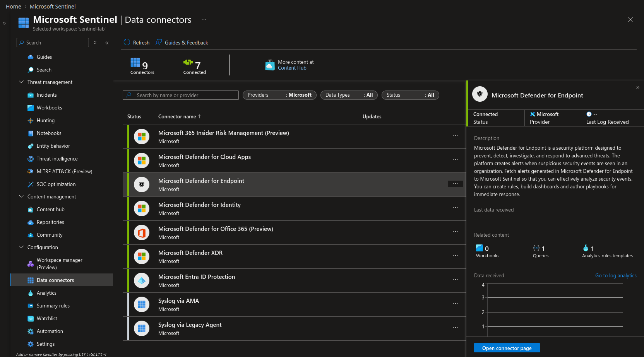Open Guides & Feedback
This screenshot has height=357, width=644.
click(182, 43)
